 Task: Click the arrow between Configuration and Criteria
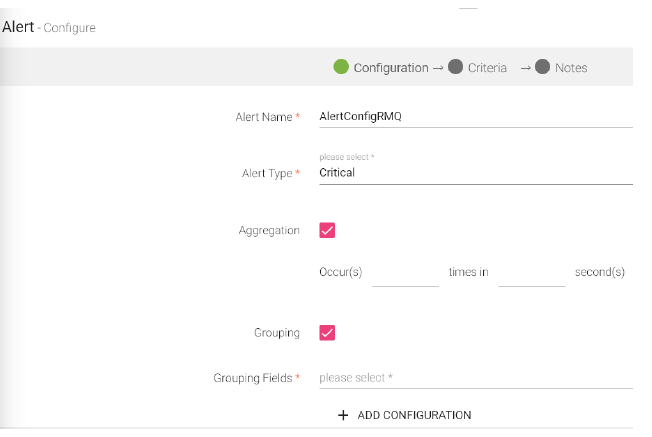(x=437, y=68)
